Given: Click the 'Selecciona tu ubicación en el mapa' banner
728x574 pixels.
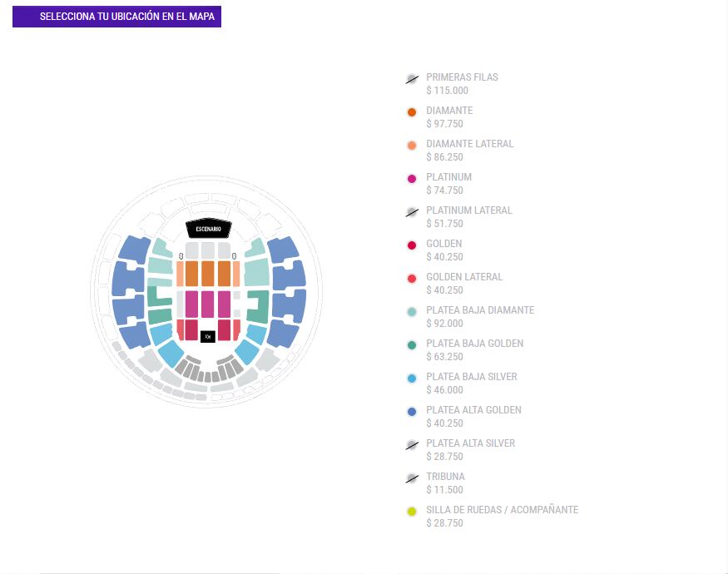Looking at the screenshot, I should click(x=116, y=17).
